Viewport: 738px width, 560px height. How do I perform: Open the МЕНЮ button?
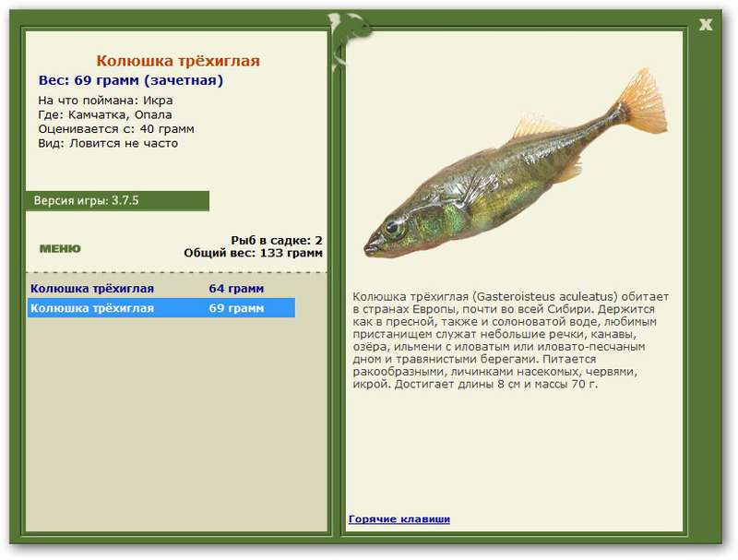(x=60, y=248)
